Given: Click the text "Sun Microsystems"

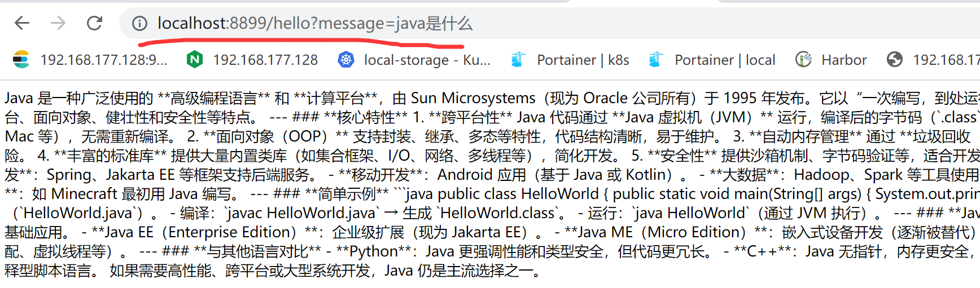Looking at the screenshot, I should (x=473, y=98).
